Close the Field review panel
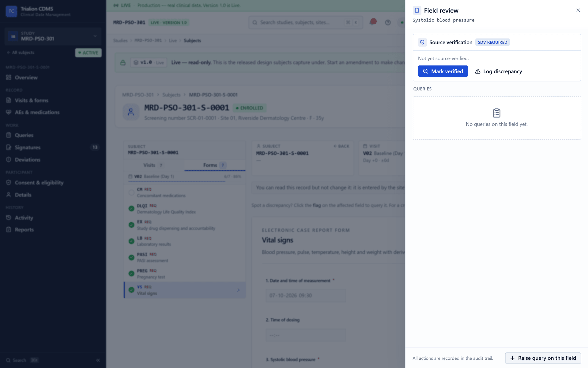Screen dimensions: 588x368 [578, 10]
